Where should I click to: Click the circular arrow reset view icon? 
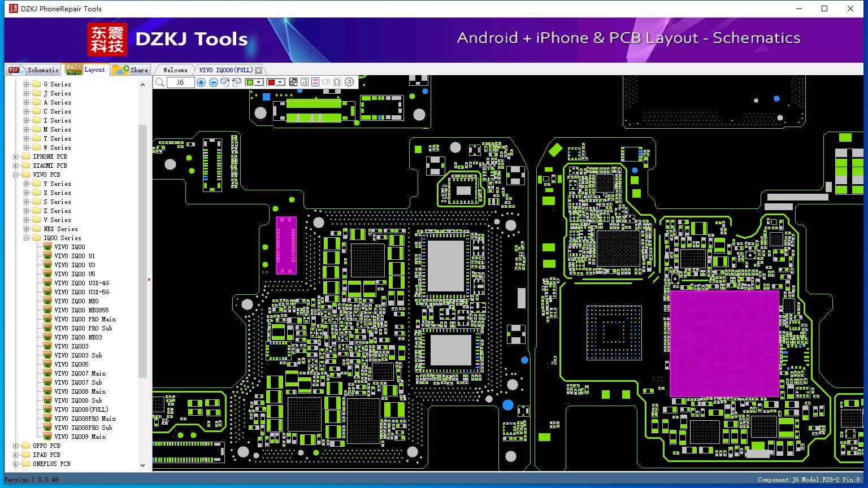pos(349,82)
